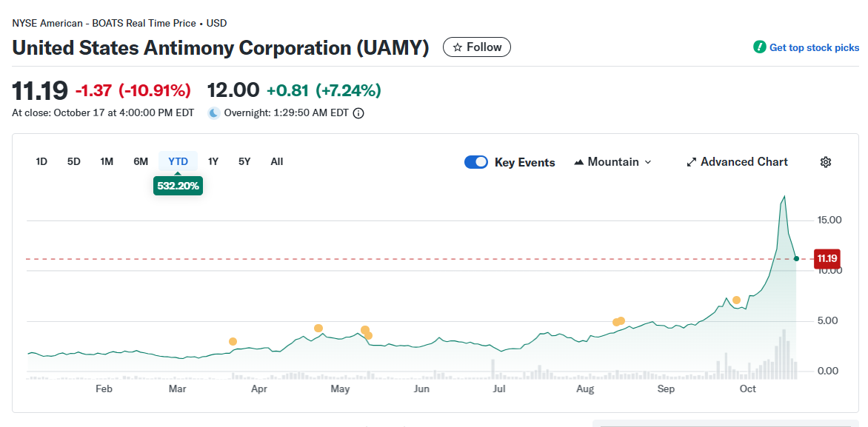The width and height of the screenshot is (868, 427).
Task: Expand the Mountain chart type dropdown
Action: coord(612,162)
